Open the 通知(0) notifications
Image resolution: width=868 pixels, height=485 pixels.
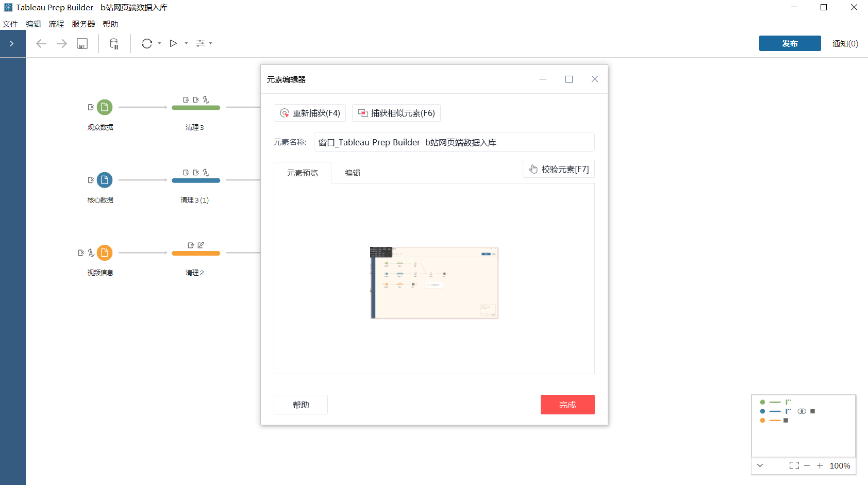tap(845, 44)
